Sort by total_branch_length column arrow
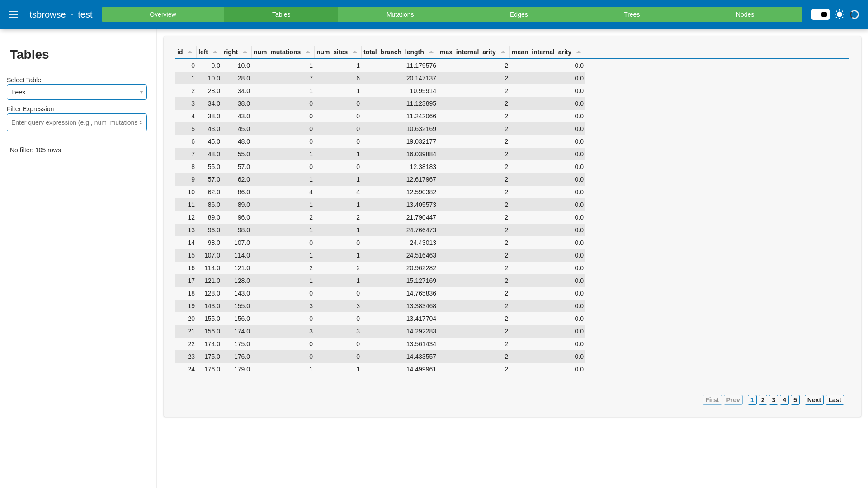The width and height of the screenshot is (868, 488). pyautogui.click(x=431, y=52)
